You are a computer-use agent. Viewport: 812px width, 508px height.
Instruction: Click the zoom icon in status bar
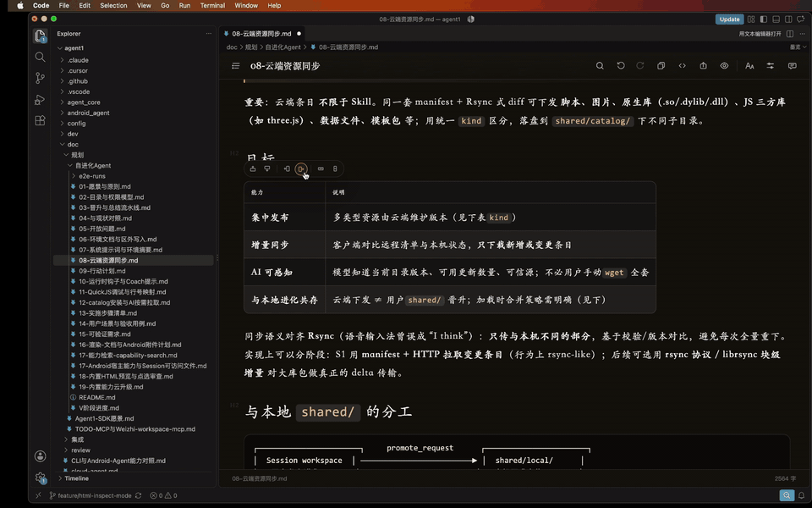(x=786, y=495)
